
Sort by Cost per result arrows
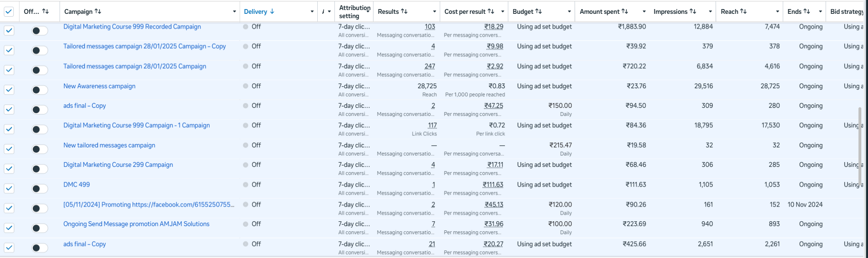point(491,11)
